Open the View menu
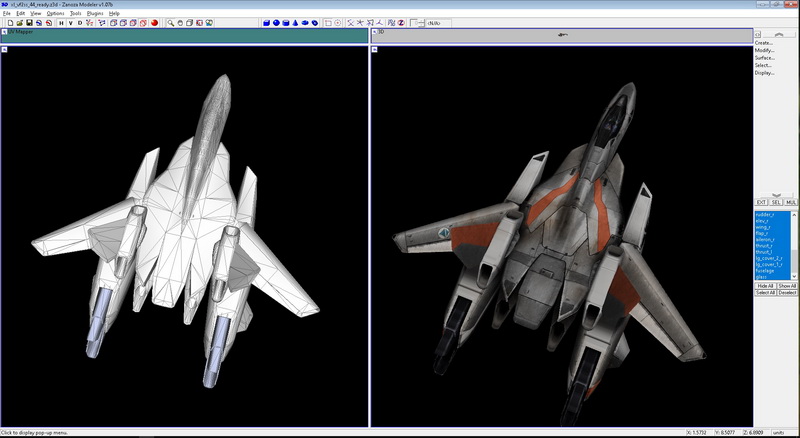 [x=36, y=13]
